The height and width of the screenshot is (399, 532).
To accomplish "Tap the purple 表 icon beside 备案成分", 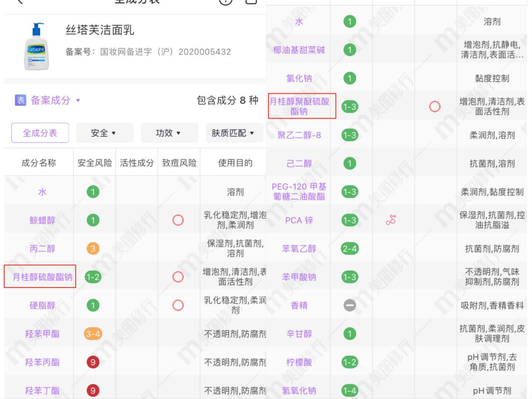I will [x=20, y=100].
